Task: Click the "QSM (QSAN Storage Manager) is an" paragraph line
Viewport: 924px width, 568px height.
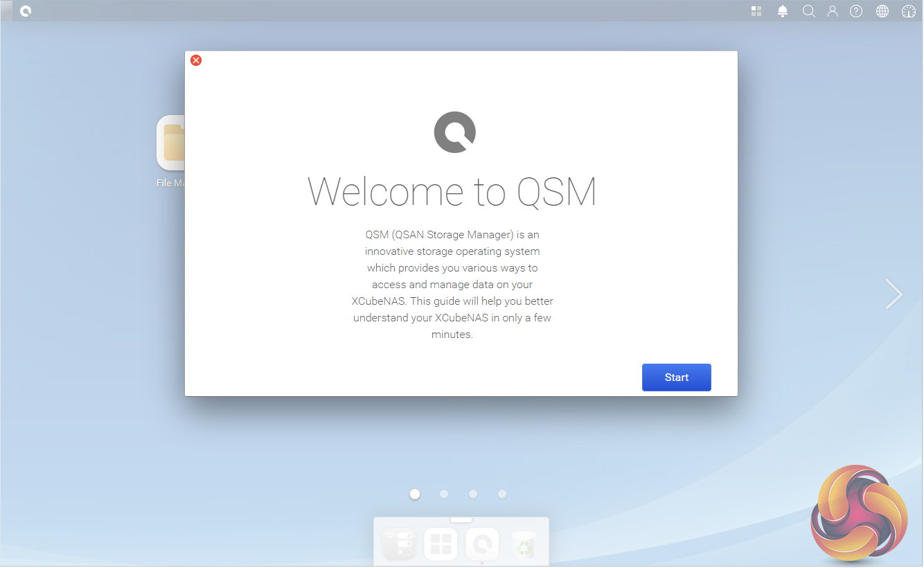Action: click(452, 234)
